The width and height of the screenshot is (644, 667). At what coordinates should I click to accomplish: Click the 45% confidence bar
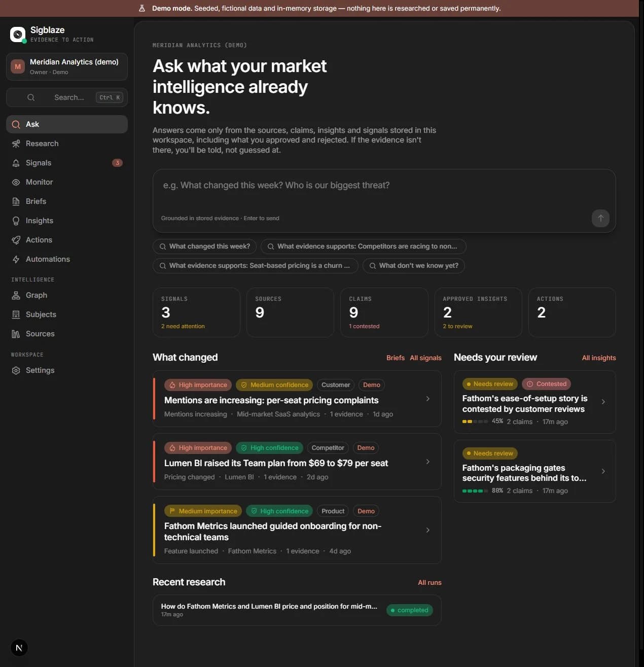pyautogui.click(x=475, y=422)
